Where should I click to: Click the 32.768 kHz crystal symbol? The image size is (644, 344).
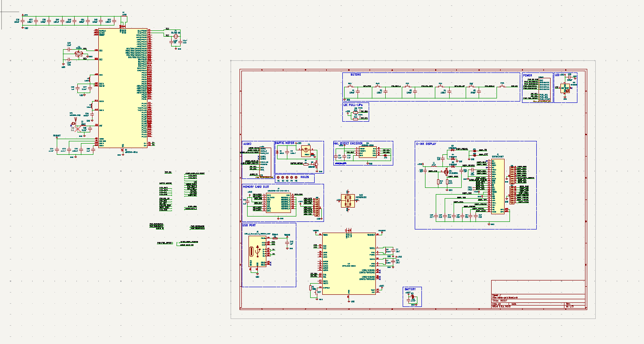pos(175,36)
